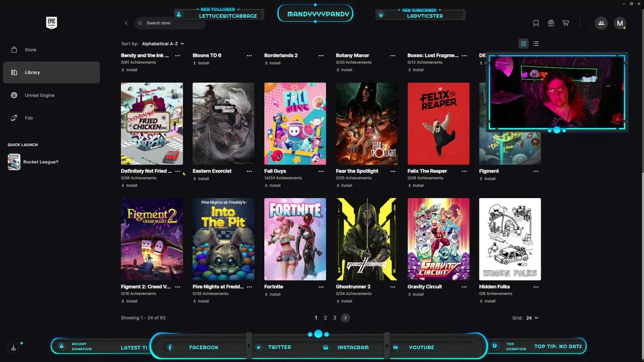Click the Ghostrunner 2 title text
The image size is (644, 362).
[x=353, y=287]
